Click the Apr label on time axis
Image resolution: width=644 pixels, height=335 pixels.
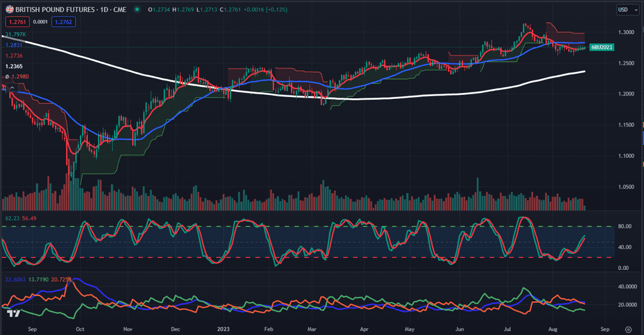(364, 329)
